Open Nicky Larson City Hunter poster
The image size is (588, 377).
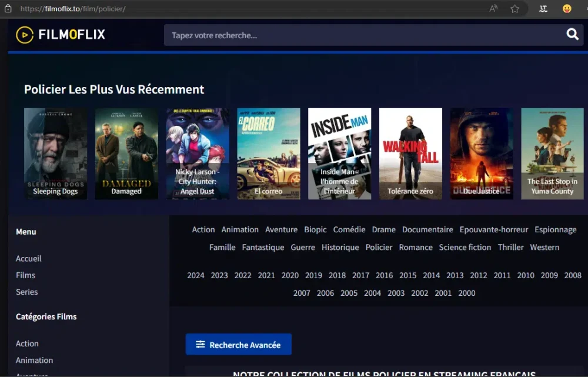tap(197, 154)
